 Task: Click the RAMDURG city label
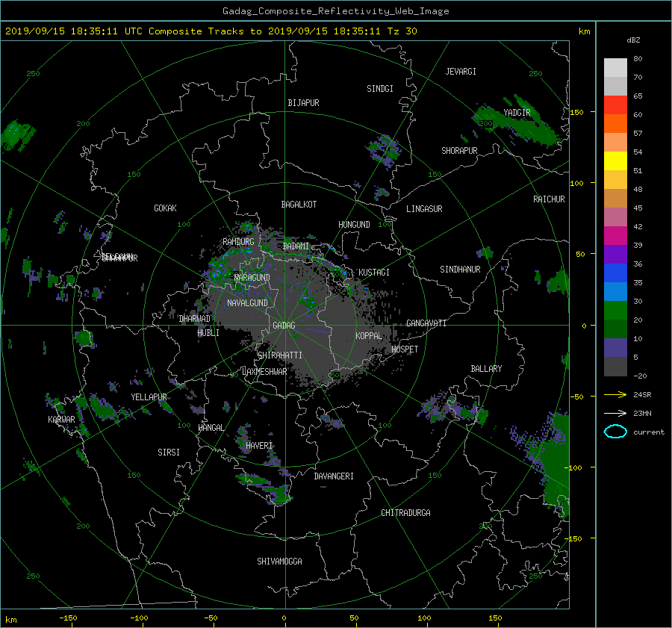pos(238,242)
